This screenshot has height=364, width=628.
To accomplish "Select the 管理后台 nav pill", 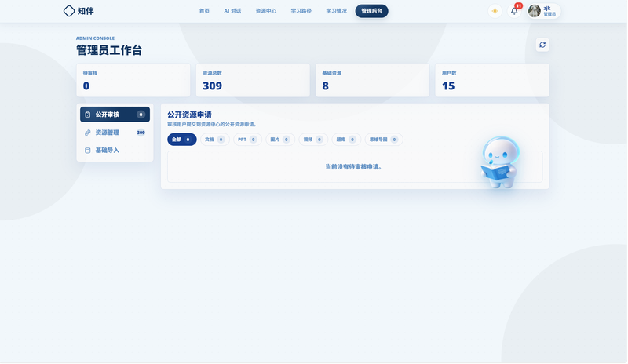I will (x=371, y=11).
